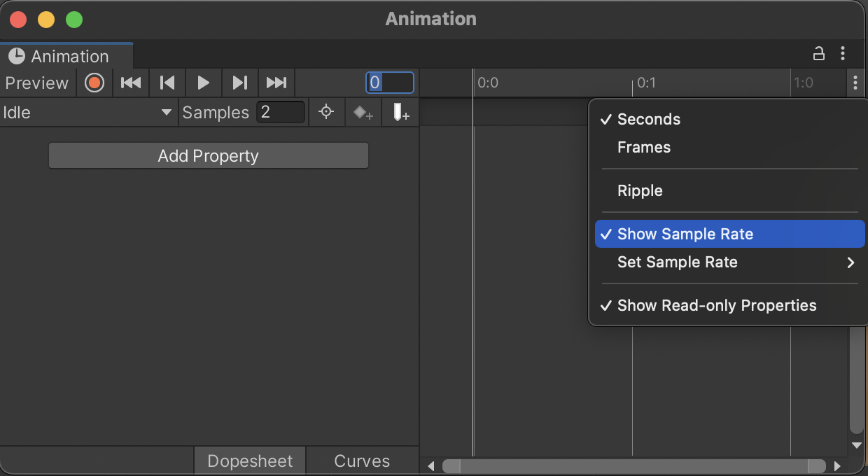Select Frames time display mode
868x476 pixels.
pos(643,148)
